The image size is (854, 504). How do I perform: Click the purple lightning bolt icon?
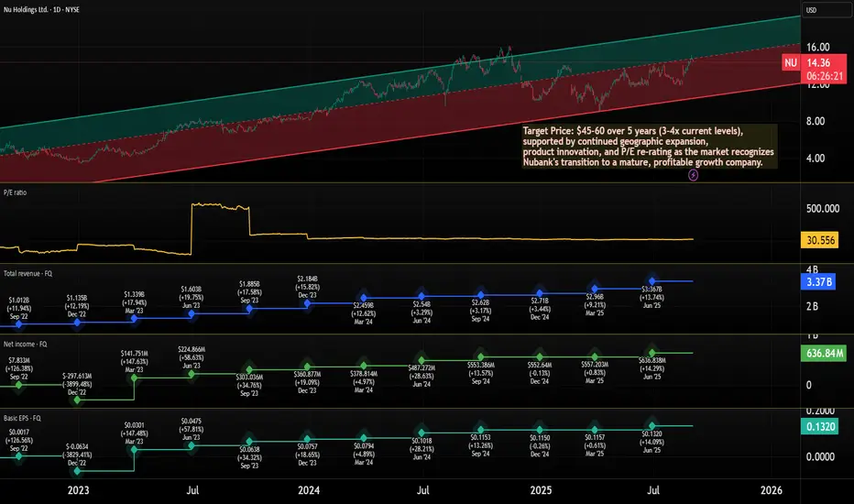(x=693, y=175)
